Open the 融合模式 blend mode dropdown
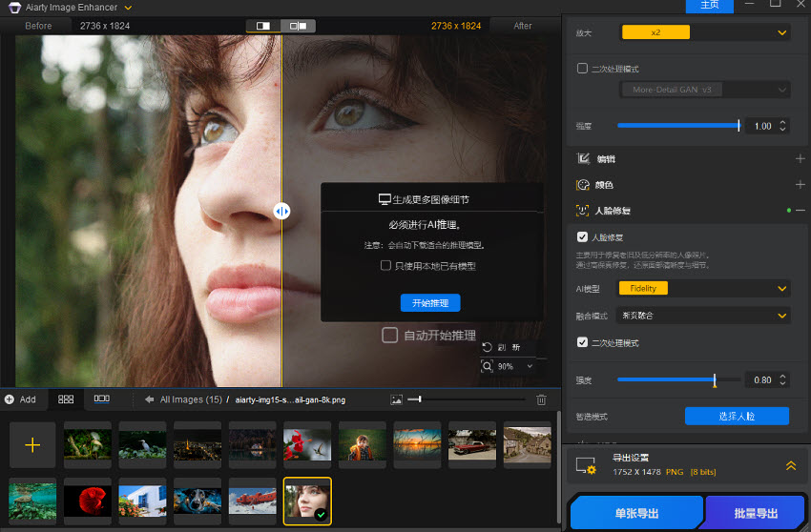This screenshot has width=811, height=532. 703,316
